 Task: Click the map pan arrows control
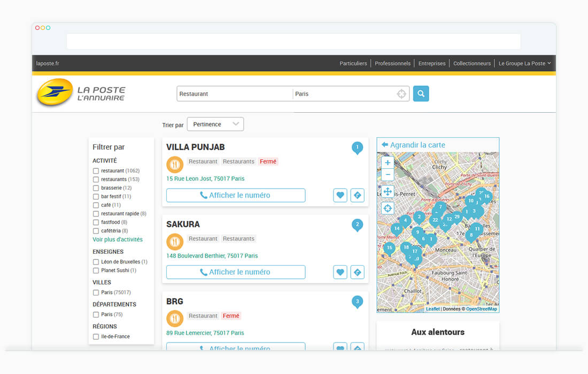(x=388, y=191)
